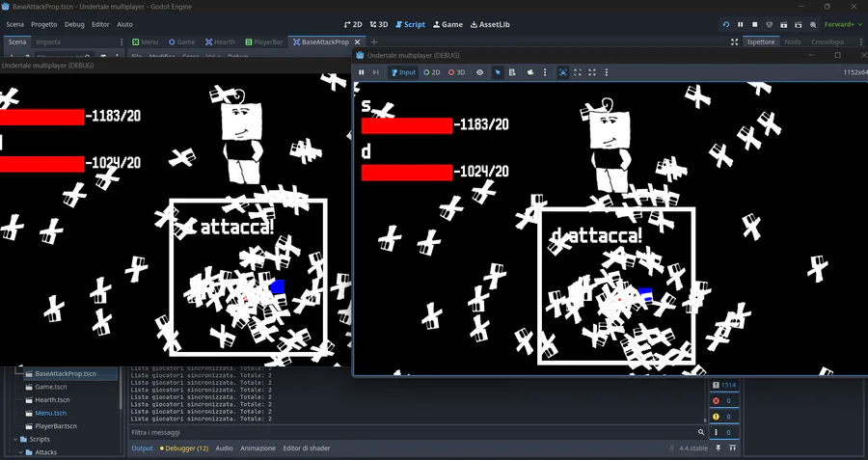
Task: Click the run specific scene icon
Action: pos(798,24)
